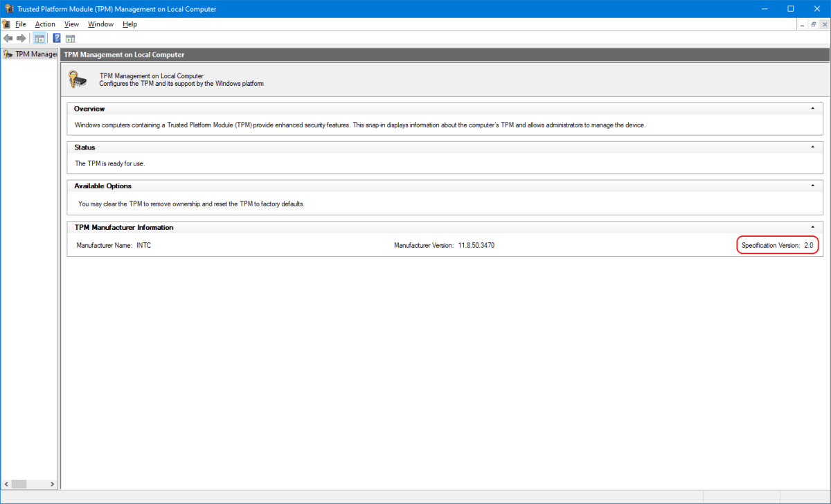Click the right arrow of the tree pane scrollbar
This screenshot has width=831, height=504.
53,484
